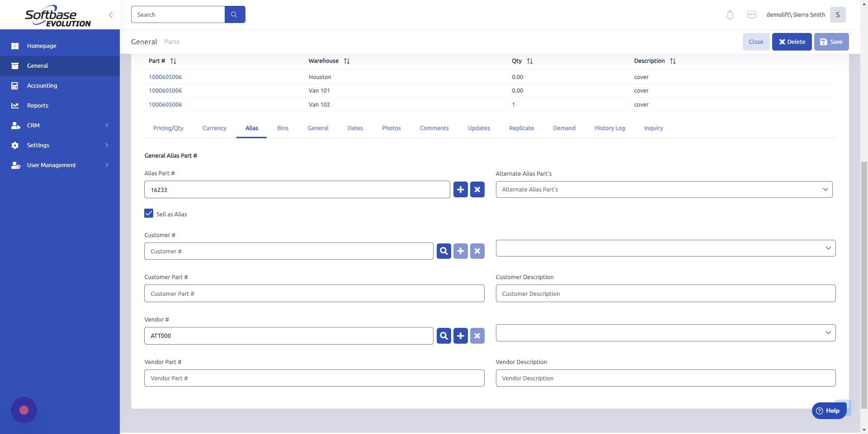Viewport: 868px width, 434px height.
Task: Open the Photos tab
Action: (391, 128)
